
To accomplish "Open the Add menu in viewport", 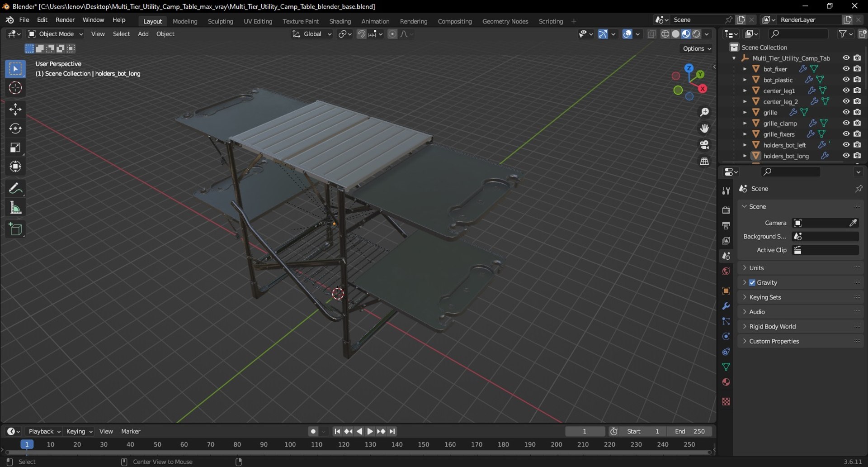I will pyautogui.click(x=143, y=34).
